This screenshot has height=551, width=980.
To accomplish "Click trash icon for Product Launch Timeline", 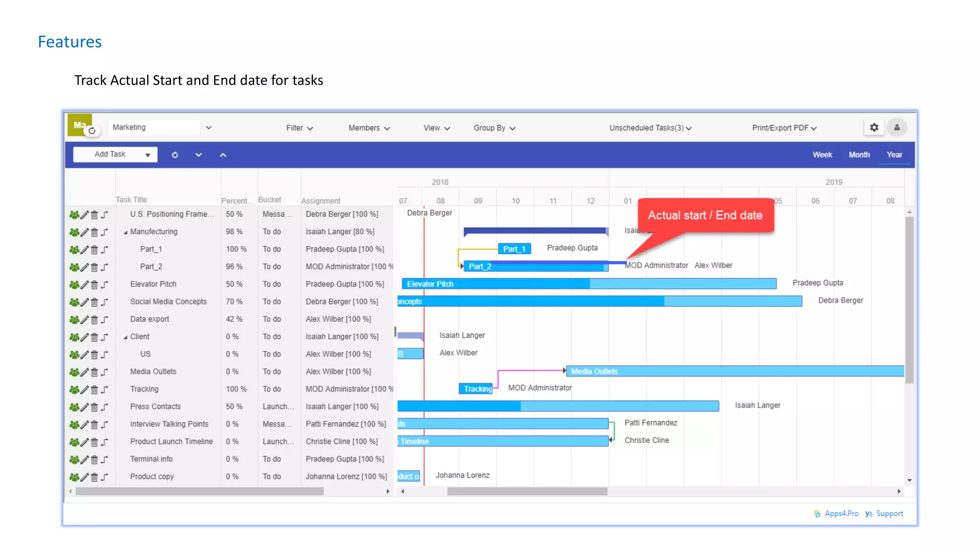I will pyautogui.click(x=94, y=442).
